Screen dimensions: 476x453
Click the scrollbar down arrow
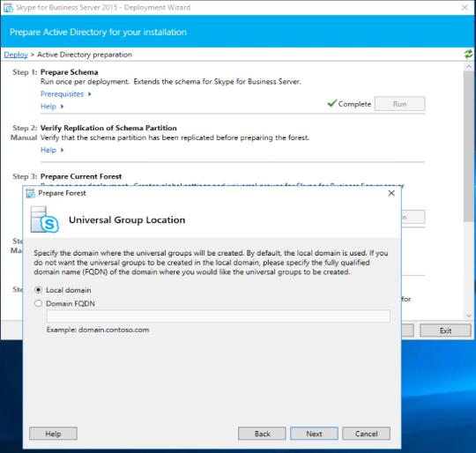(x=469, y=316)
